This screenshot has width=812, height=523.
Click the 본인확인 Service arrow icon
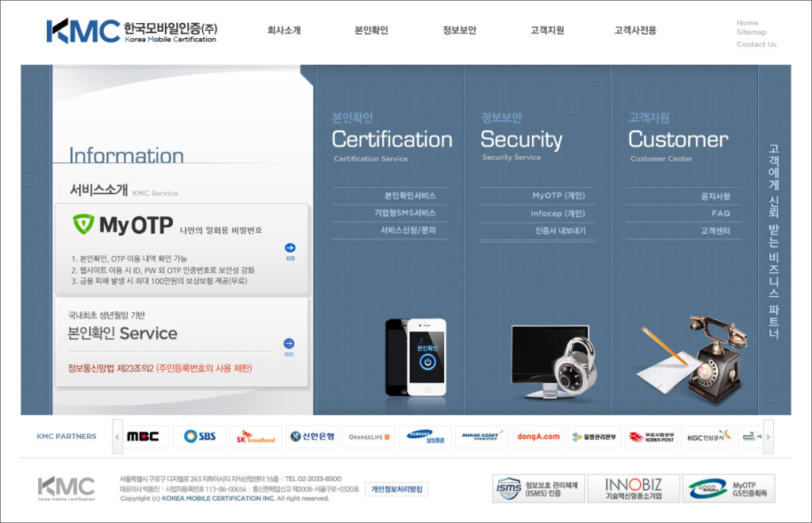pos(289,344)
